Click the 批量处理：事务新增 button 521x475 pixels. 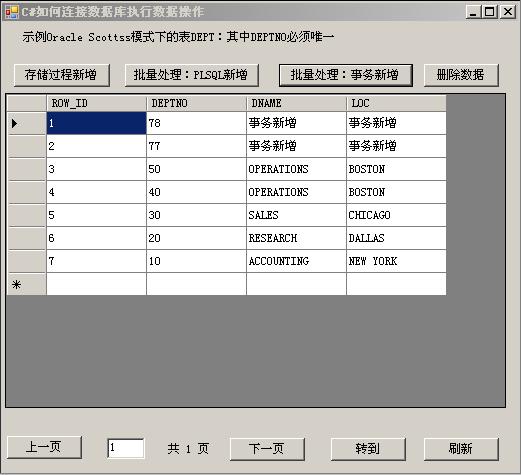346,75
